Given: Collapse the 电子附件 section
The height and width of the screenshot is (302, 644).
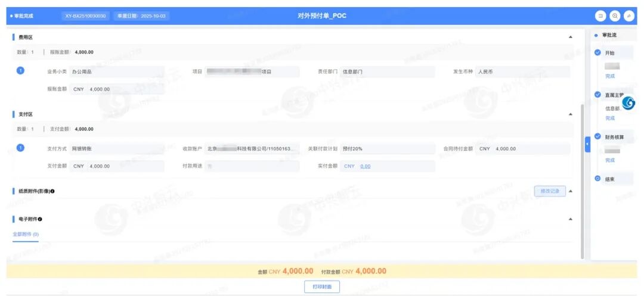Looking at the screenshot, I should point(570,219).
